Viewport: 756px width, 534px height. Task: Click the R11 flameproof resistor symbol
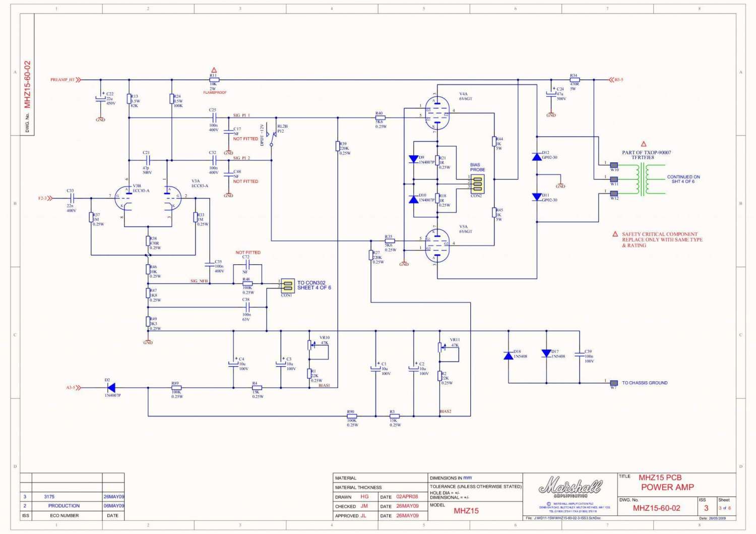click(214, 80)
